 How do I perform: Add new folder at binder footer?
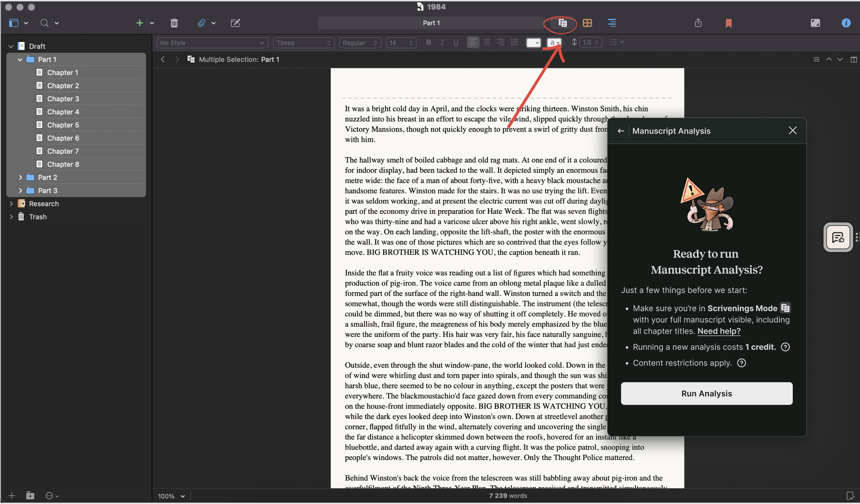(x=30, y=496)
